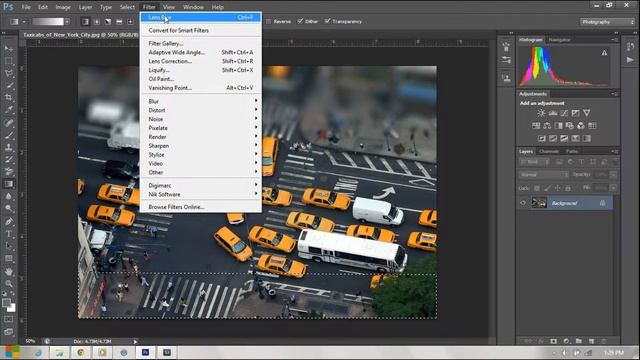Hide the Background layer eye icon
This screenshot has height=360, width=640.
tap(523, 203)
